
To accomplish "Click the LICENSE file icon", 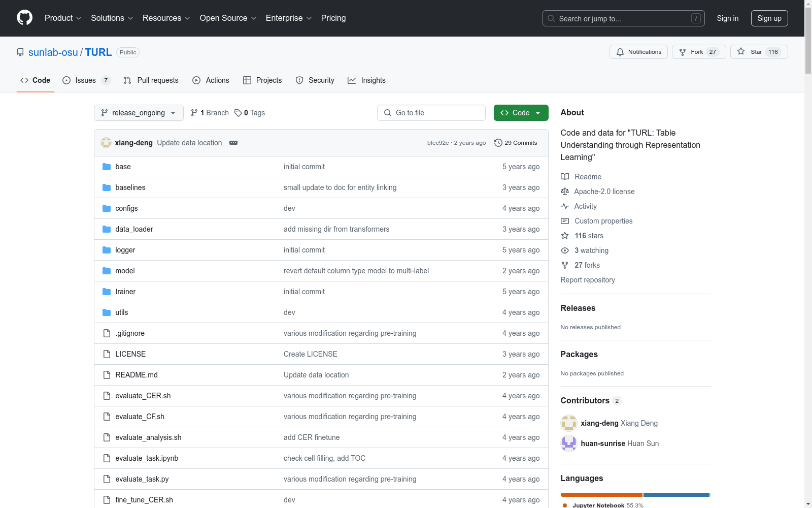I will click(107, 354).
